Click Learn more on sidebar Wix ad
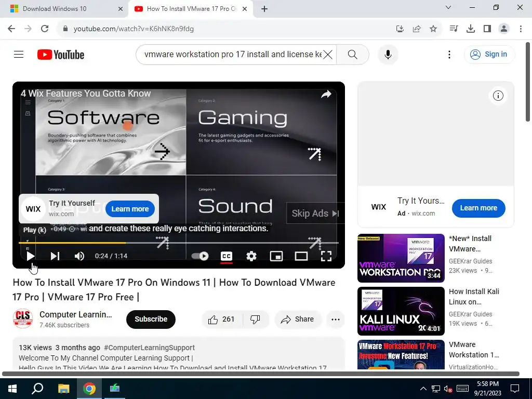This screenshot has height=399, width=532. pyautogui.click(x=478, y=208)
